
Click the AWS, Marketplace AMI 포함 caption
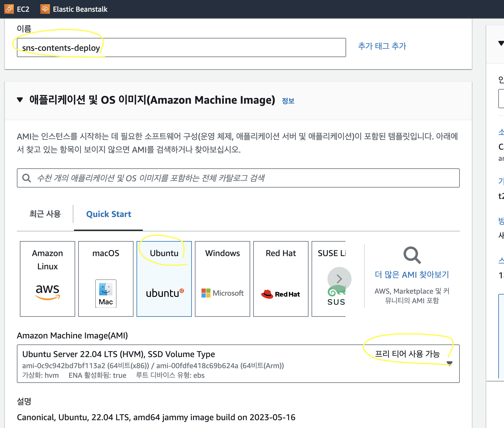pos(412,296)
